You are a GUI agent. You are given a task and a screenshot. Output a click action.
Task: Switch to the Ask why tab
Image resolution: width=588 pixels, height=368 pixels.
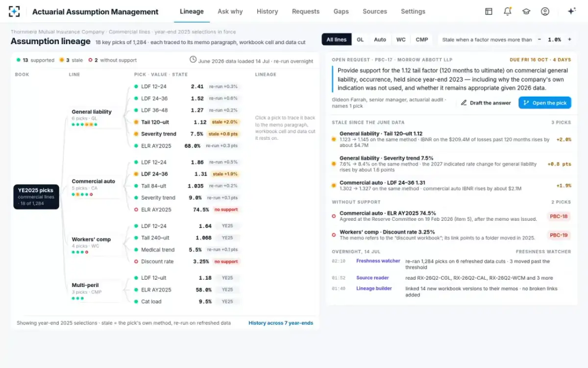pos(230,11)
